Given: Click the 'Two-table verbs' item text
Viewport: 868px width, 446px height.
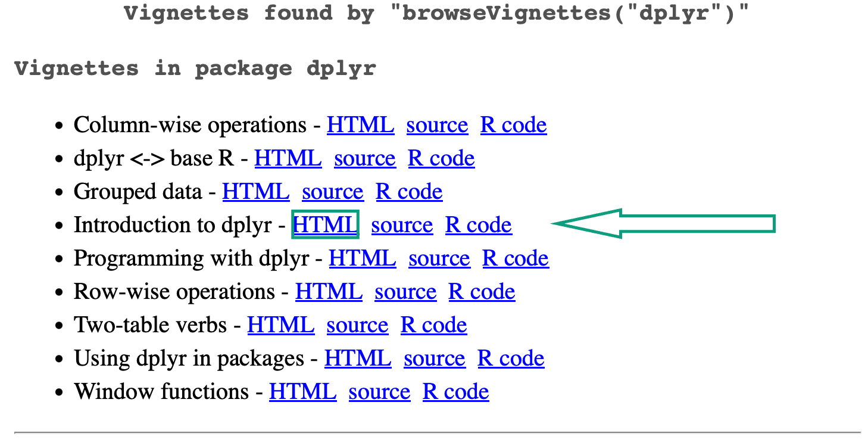Looking at the screenshot, I should pyautogui.click(x=151, y=325).
